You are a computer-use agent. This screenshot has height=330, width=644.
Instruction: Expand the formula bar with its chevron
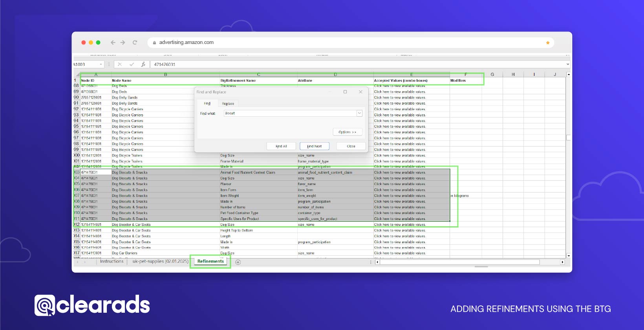[568, 64]
